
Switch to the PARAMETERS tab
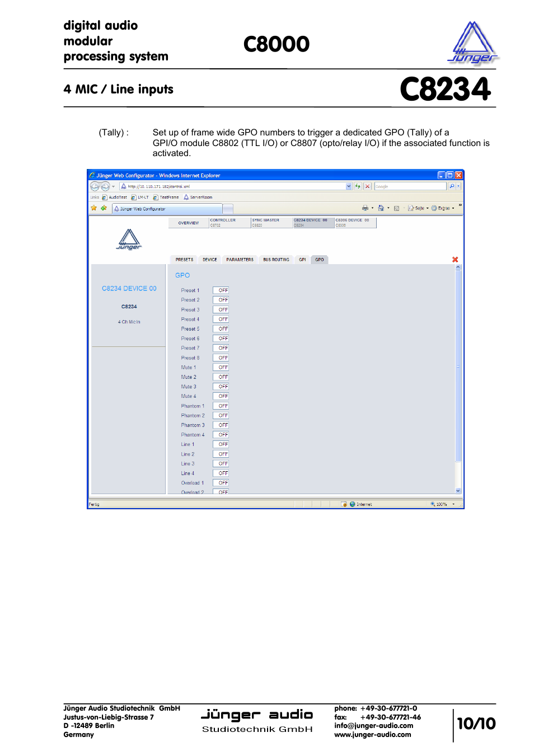tap(240, 260)
